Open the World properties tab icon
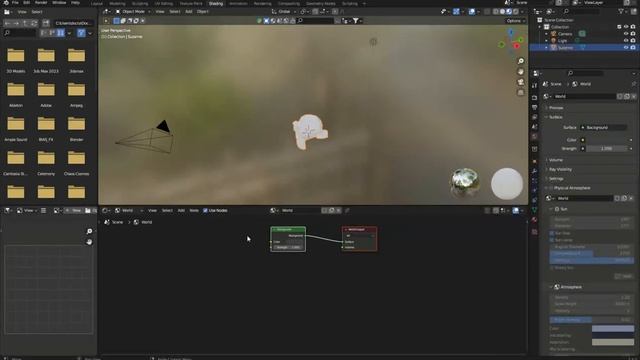 (x=534, y=137)
